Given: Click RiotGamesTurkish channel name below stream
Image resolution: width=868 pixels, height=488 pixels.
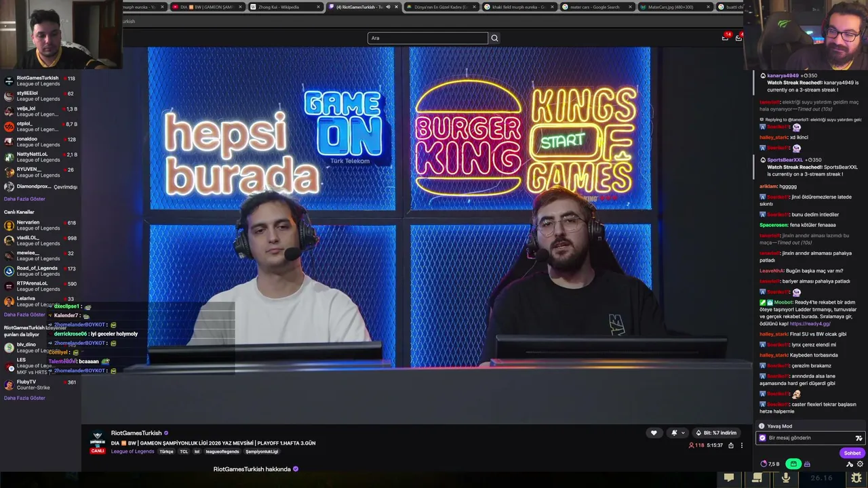Looking at the screenshot, I should coord(136,433).
